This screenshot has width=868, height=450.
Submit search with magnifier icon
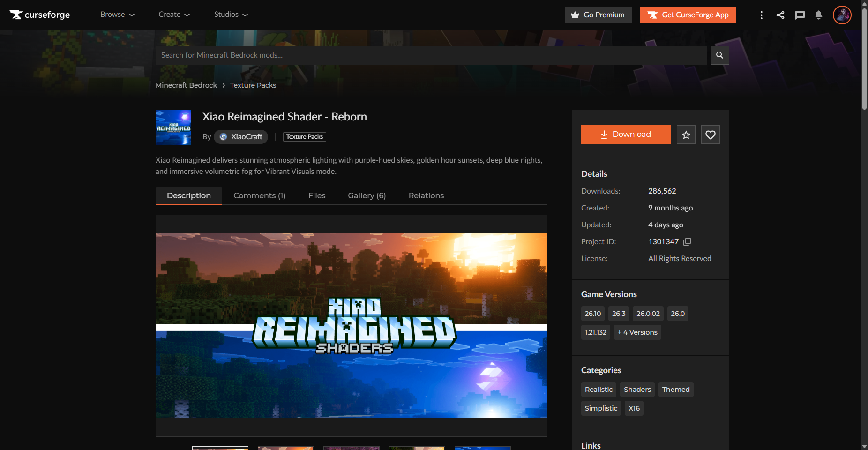click(x=720, y=55)
